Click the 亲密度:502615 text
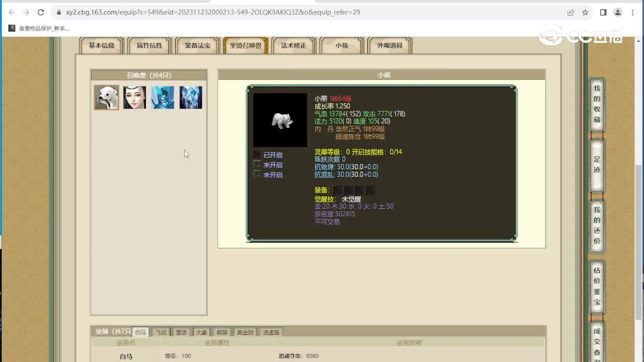 click(x=335, y=214)
